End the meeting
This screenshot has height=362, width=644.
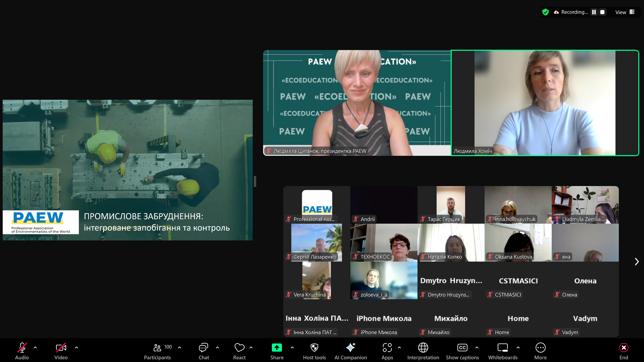pos(624,351)
